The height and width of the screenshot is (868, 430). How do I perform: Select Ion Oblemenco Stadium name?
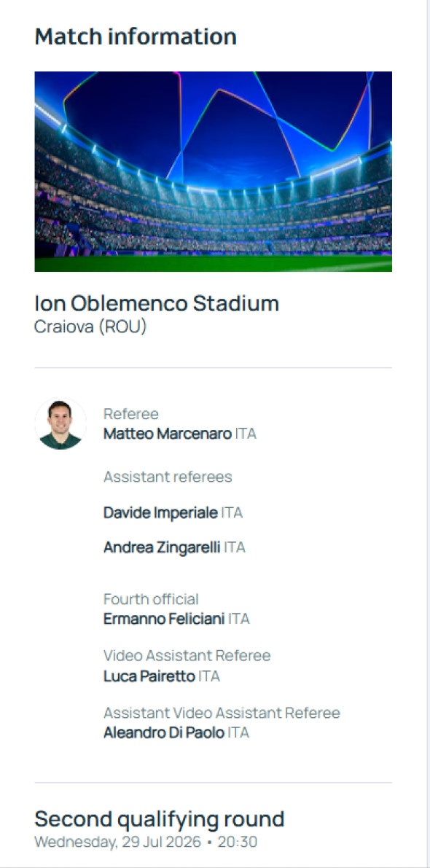(157, 303)
